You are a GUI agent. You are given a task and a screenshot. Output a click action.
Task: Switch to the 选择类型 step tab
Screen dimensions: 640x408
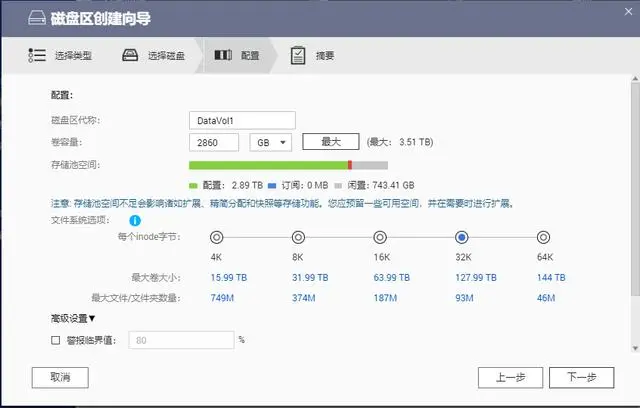point(60,55)
